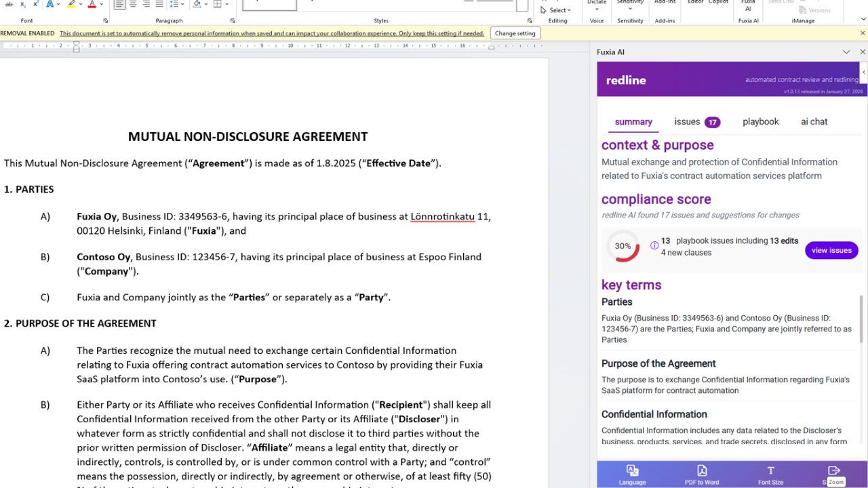Click the compliance score heading
The image size is (868, 488).
[x=656, y=199]
